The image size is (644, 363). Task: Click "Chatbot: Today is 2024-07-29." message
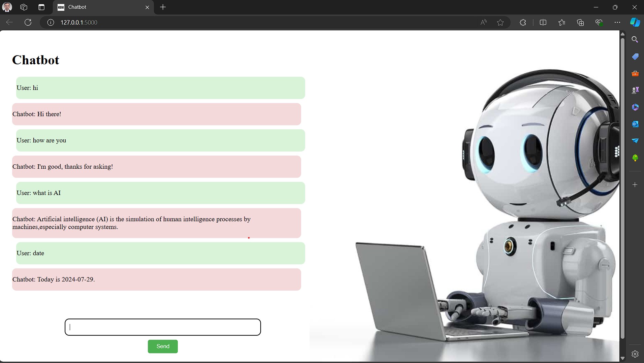[x=157, y=279]
